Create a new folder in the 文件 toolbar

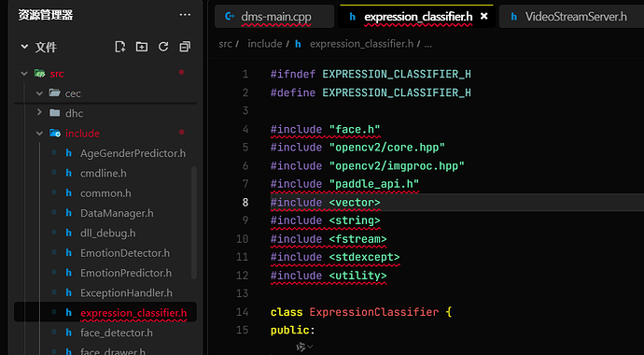point(142,47)
